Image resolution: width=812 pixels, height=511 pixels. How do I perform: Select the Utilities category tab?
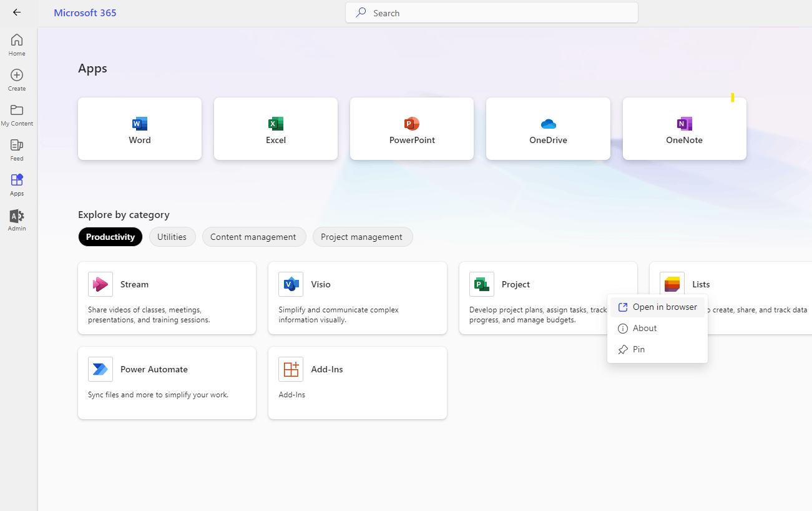click(x=172, y=237)
